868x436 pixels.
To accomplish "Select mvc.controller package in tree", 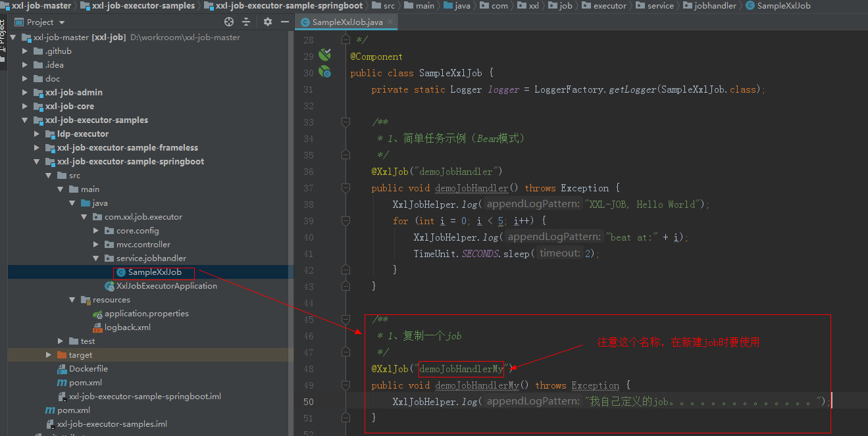I will [143, 245].
